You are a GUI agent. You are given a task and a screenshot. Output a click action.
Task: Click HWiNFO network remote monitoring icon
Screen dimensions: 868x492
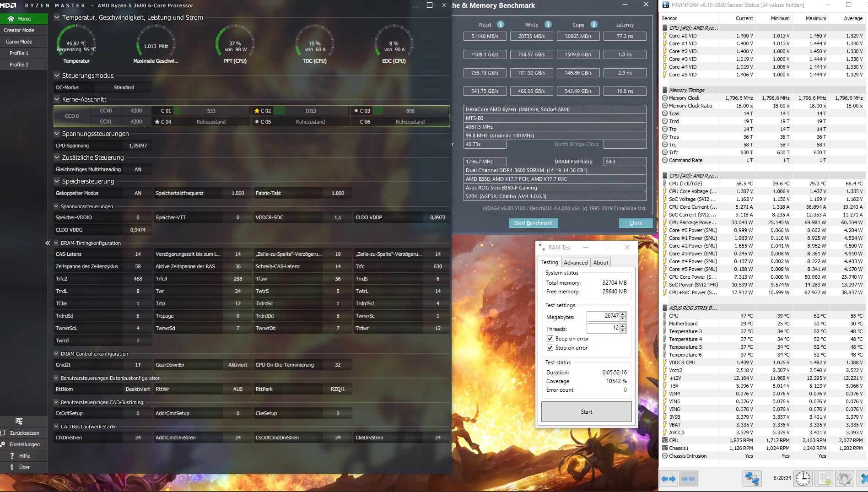(752, 479)
